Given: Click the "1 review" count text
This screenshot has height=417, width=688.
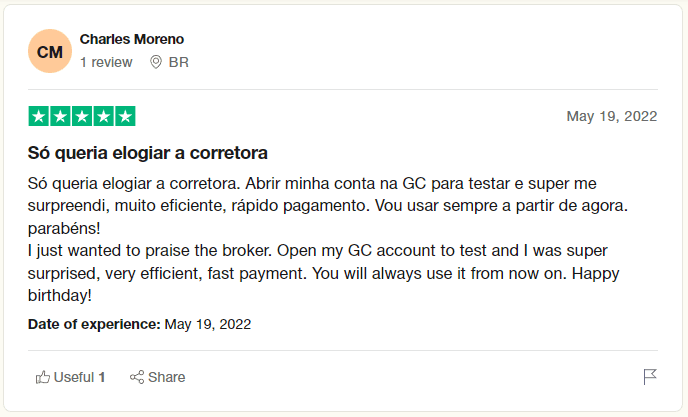Looking at the screenshot, I should (x=106, y=62).
